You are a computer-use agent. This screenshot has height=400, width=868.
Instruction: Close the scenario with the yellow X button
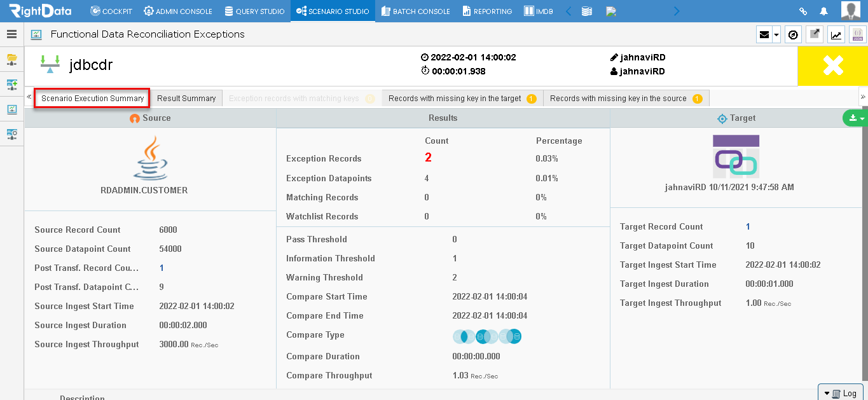tap(832, 66)
